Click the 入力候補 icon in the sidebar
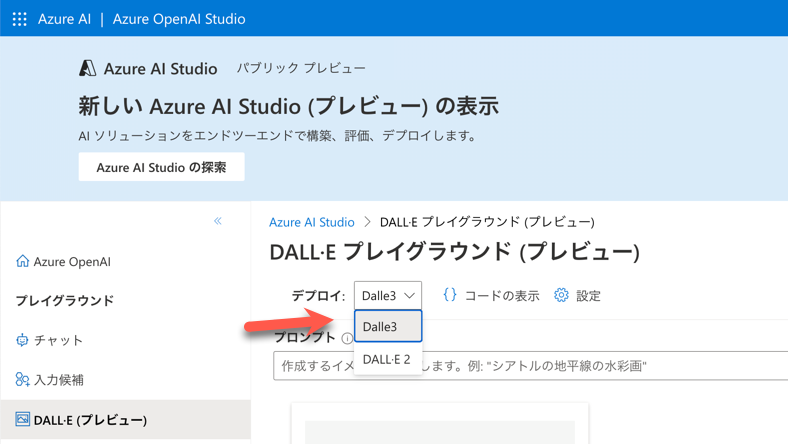 [x=22, y=380]
